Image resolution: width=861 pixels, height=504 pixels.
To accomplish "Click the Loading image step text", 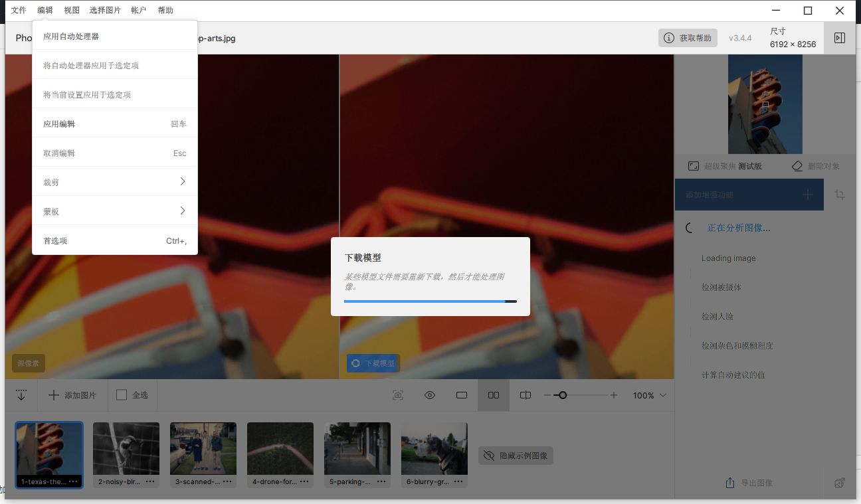I will [x=729, y=258].
